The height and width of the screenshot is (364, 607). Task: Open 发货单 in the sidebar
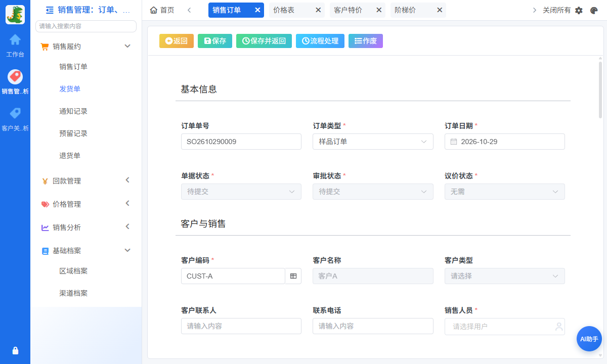pos(70,89)
